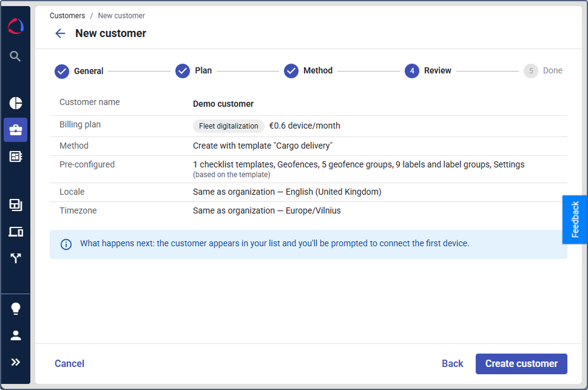
Task: Click the "(based on the template)" note
Action: [x=231, y=175]
